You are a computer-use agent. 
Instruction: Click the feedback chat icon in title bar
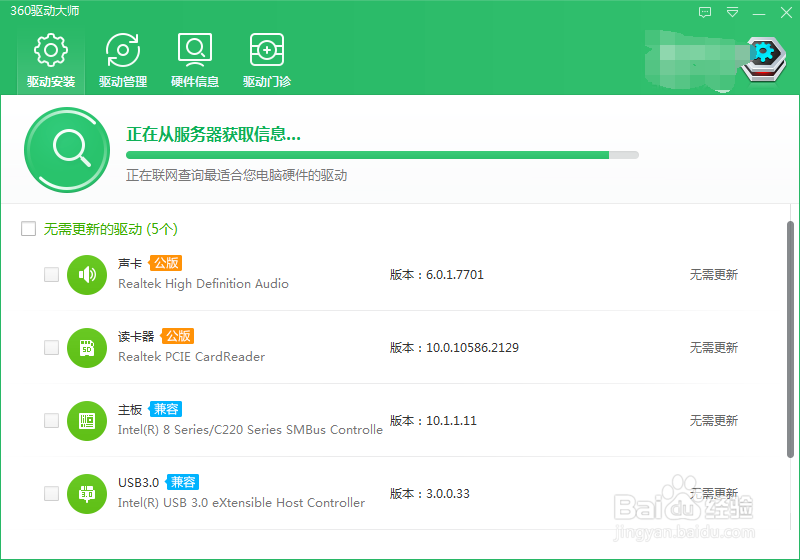705,12
